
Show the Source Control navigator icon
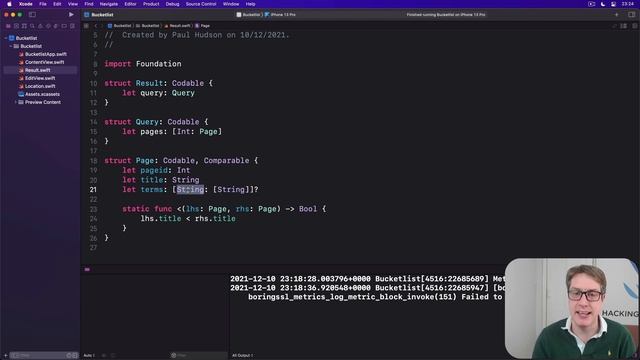tap(16, 26)
